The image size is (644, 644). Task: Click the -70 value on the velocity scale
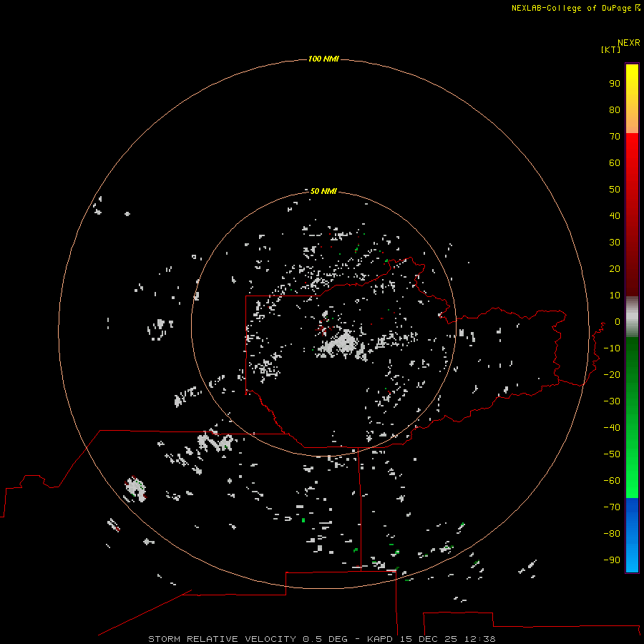pyautogui.click(x=612, y=507)
